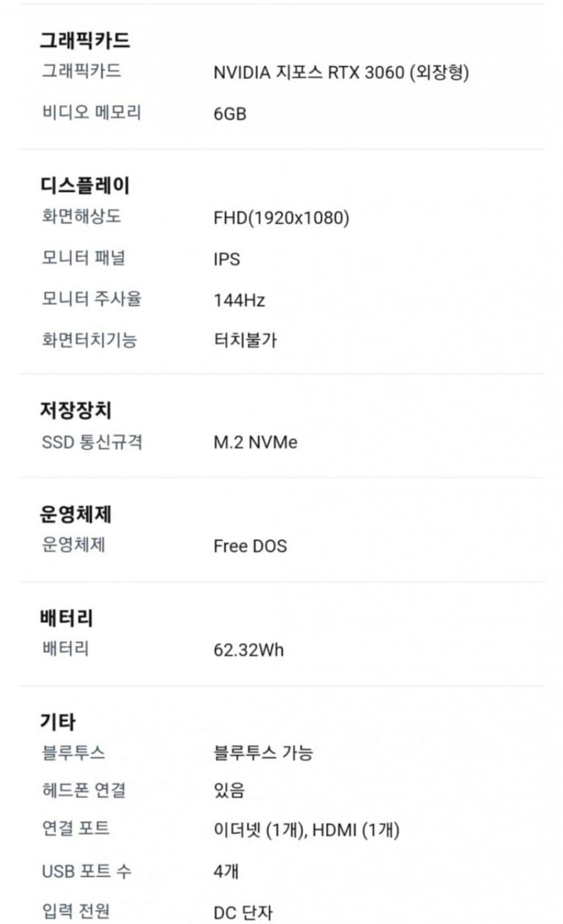Viewport: 563px width, 924px height.
Task: Click the SSD 통신규격 label
Action: [x=92, y=442]
